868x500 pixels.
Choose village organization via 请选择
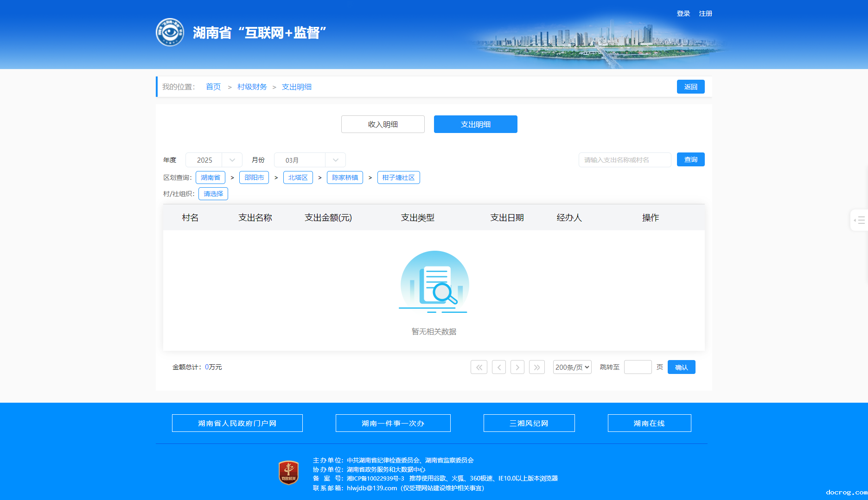(x=213, y=194)
